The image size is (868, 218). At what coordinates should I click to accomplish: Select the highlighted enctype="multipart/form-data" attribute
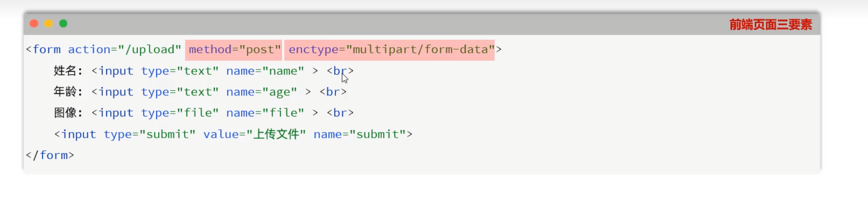click(389, 50)
